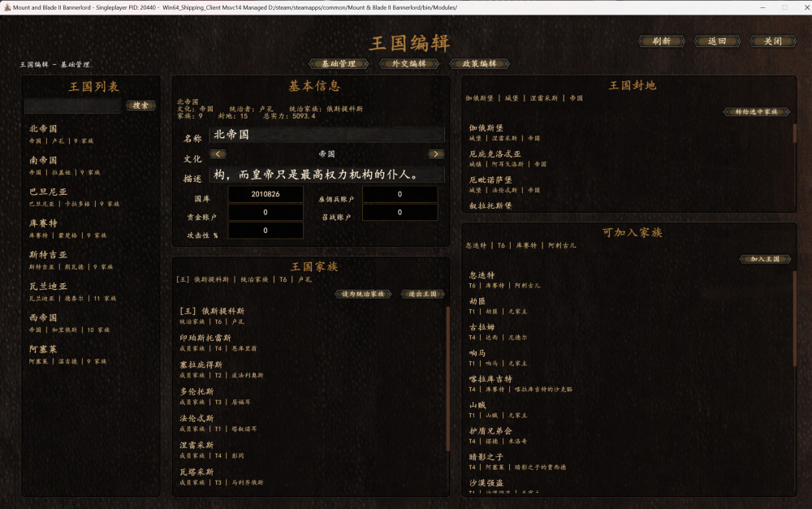The height and width of the screenshot is (509, 812).
Task: Focus the kingdom list search field
Action: click(72, 106)
